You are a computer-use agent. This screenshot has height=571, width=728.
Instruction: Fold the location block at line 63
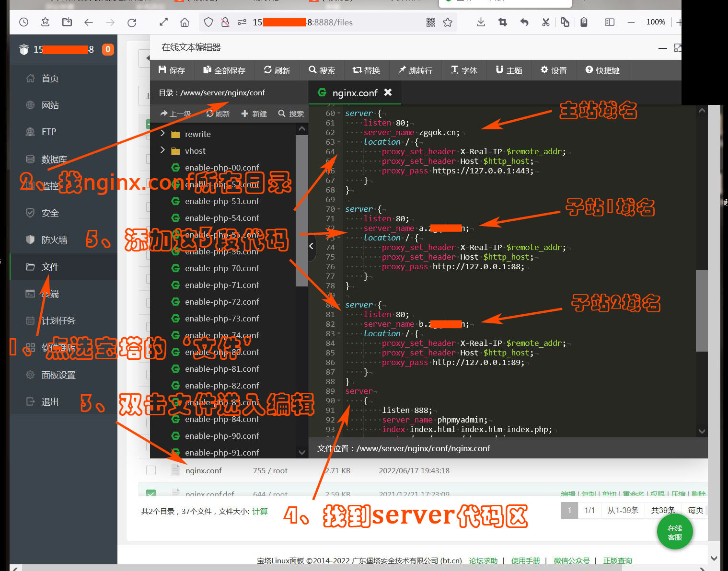(x=339, y=142)
